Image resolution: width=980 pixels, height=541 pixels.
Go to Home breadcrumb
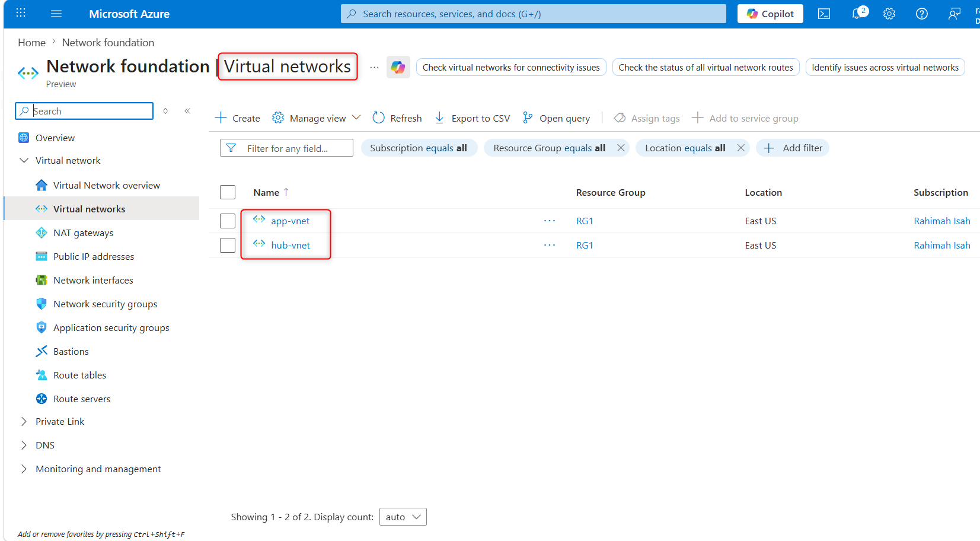31,43
